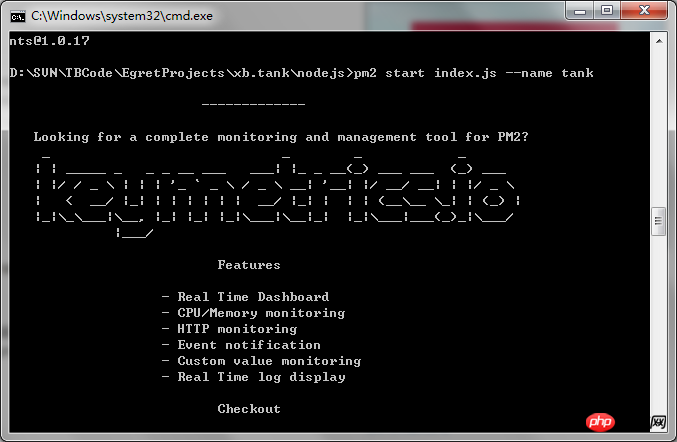Viewport: 677px width, 442px height.
Task: Click the --name tank argument
Action: [549, 73]
